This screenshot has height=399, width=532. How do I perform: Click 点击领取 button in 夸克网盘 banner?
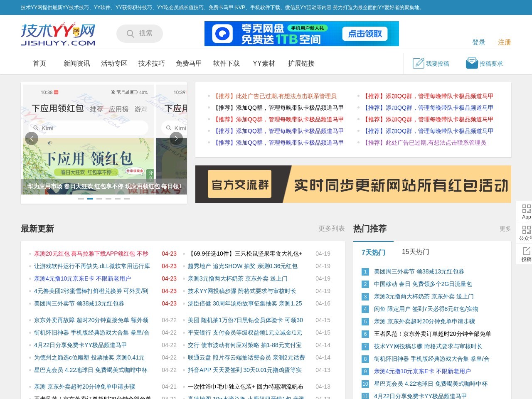365,34
